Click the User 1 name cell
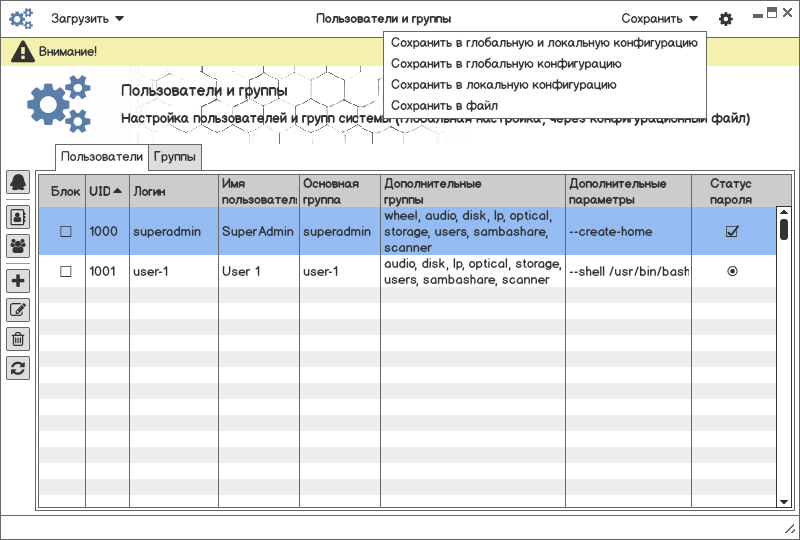The width and height of the screenshot is (800, 540). [259, 271]
